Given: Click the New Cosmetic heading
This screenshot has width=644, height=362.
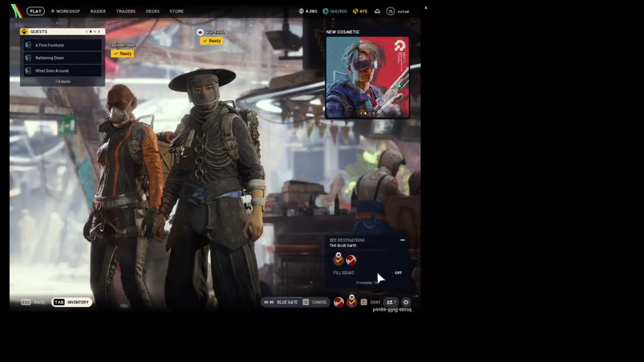Looking at the screenshot, I should point(343,32).
